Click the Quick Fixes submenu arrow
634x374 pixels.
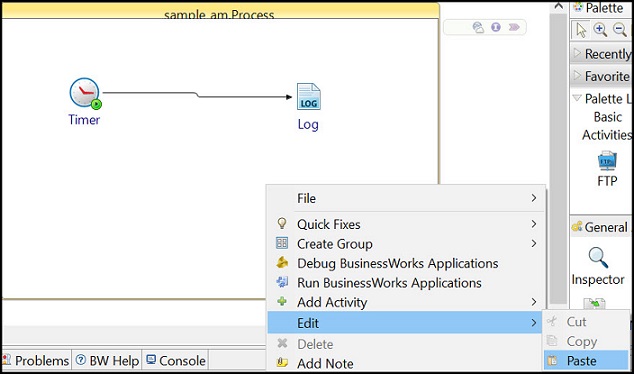[x=534, y=224]
